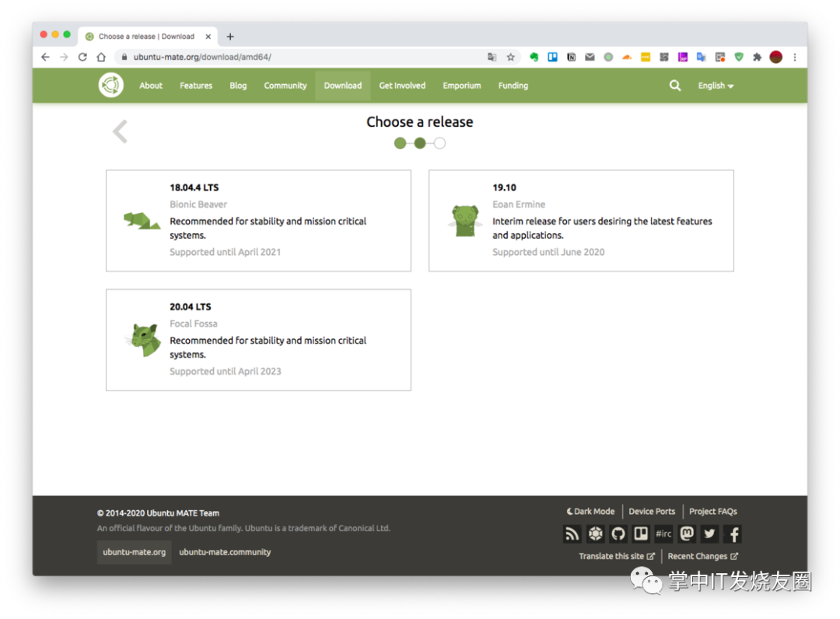Toggle Dark Mode in the footer
The image size is (840, 619).
[x=590, y=512]
